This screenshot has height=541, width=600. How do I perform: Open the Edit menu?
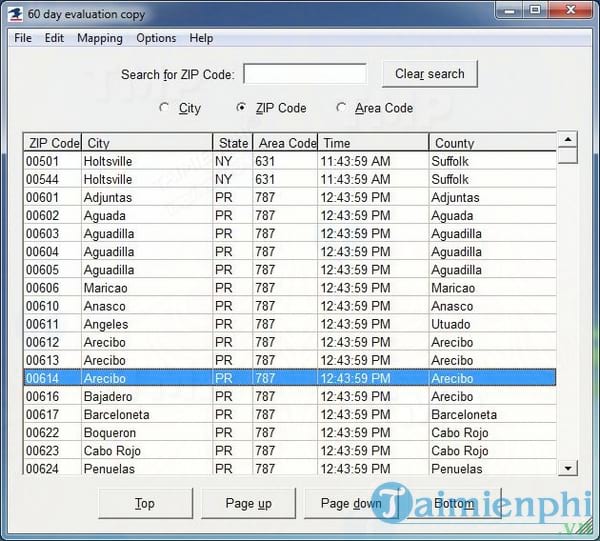pos(54,38)
